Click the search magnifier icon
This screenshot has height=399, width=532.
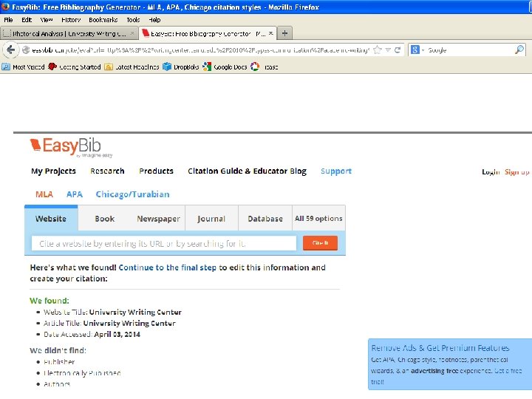(x=519, y=50)
